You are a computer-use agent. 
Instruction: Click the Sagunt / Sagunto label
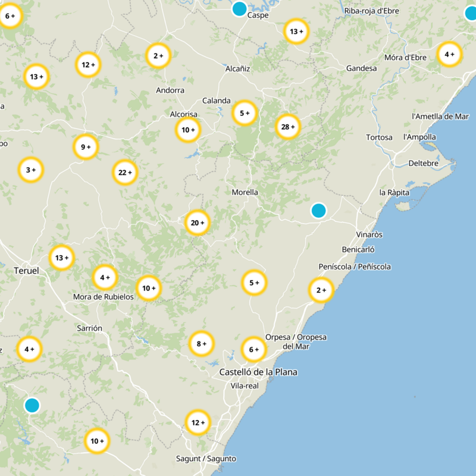pyautogui.click(x=206, y=459)
